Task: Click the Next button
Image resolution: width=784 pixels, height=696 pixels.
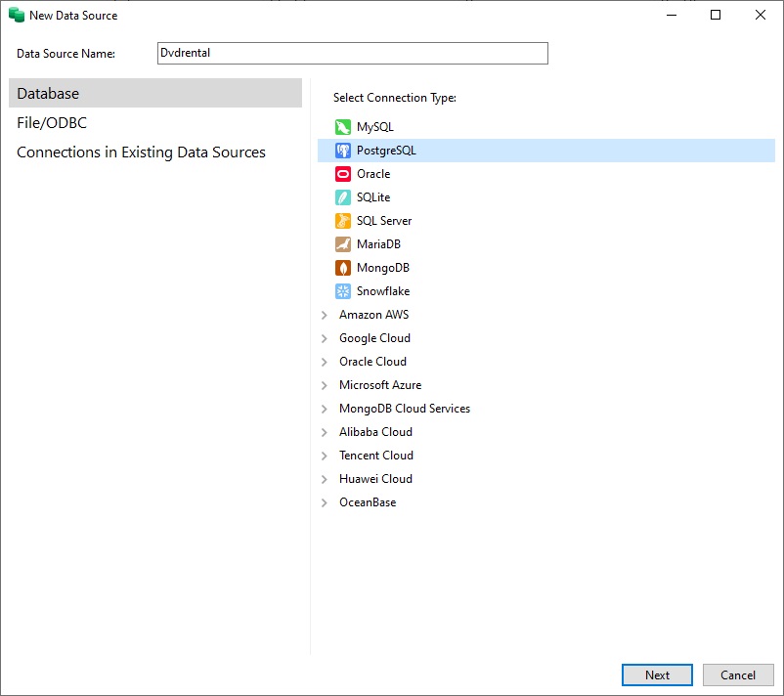Action: pyautogui.click(x=657, y=675)
